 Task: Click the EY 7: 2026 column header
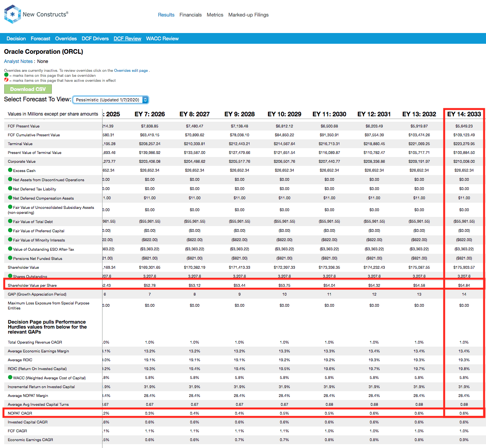(150, 114)
